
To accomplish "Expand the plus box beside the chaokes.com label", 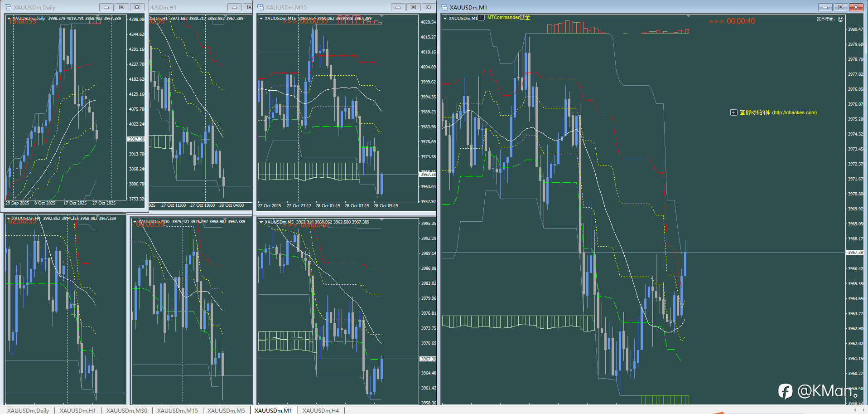I will click(733, 112).
